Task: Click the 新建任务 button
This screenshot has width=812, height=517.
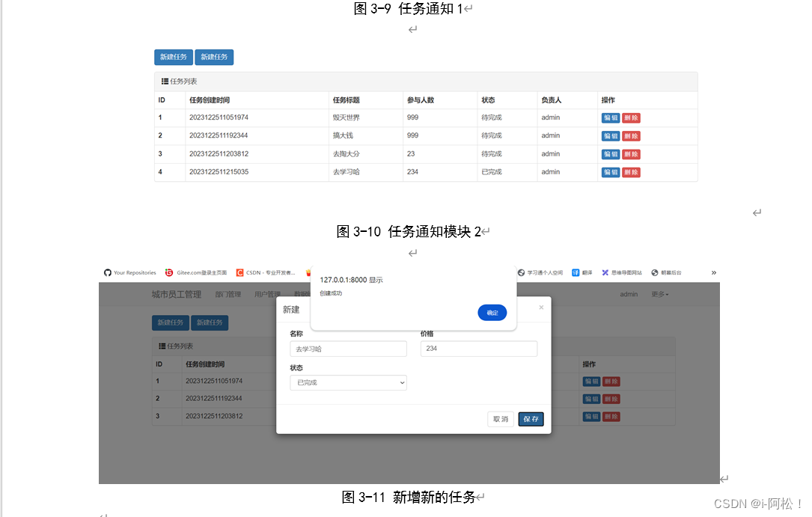Action: click(170, 322)
